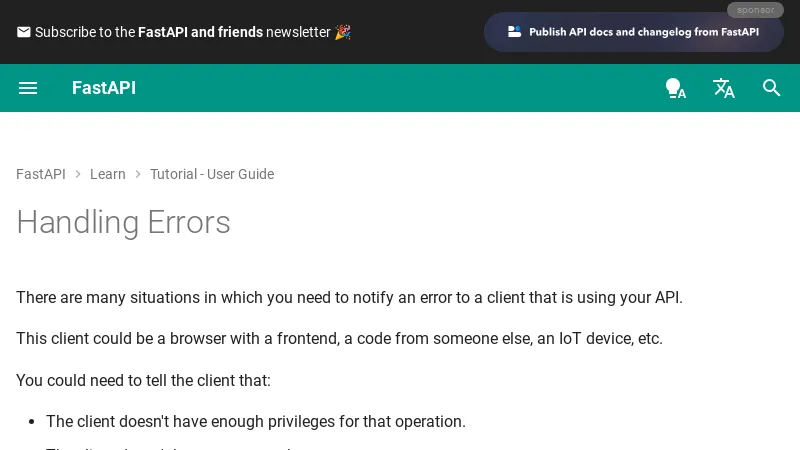This screenshot has height=450, width=800.
Task: Click the sentence mentioning an IoT device
Action: pyautogui.click(x=339, y=338)
